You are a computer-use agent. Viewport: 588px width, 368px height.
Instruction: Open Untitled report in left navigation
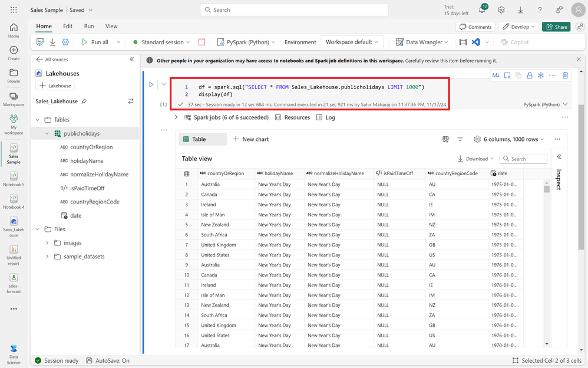(x=14, y=255)
